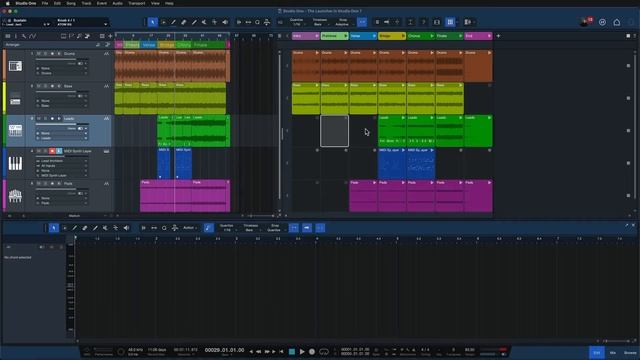Open the View menu
The image size is (640, 360).
tap(156, 3)
